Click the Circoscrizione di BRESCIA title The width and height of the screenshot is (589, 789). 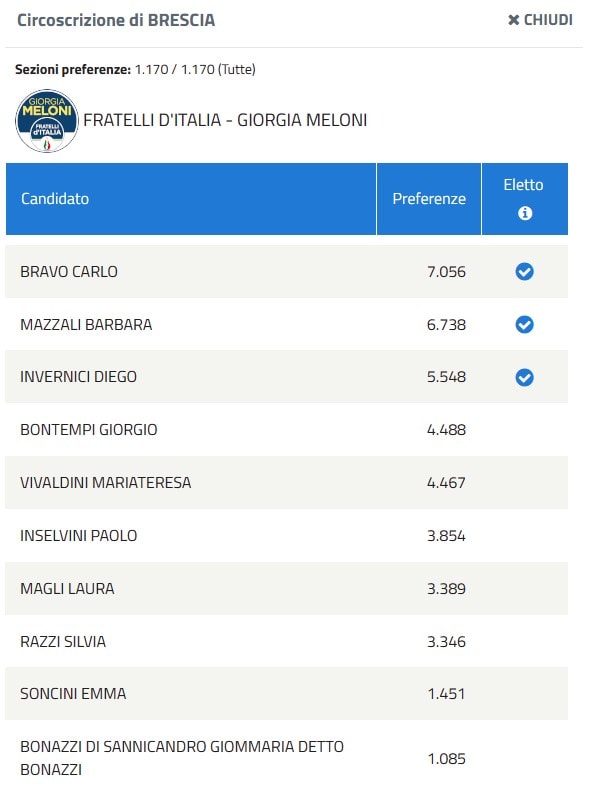(116, 20)
